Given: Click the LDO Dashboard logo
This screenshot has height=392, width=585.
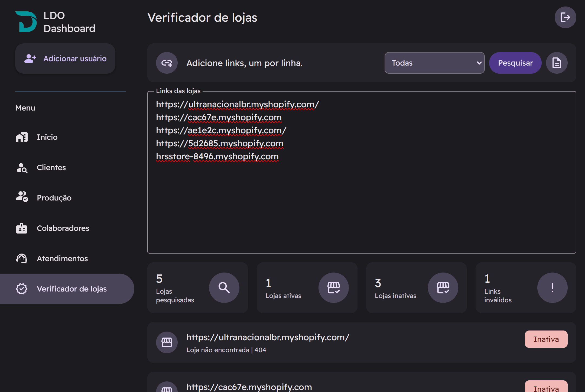Looking at the screenshot, I should (26, 22).
